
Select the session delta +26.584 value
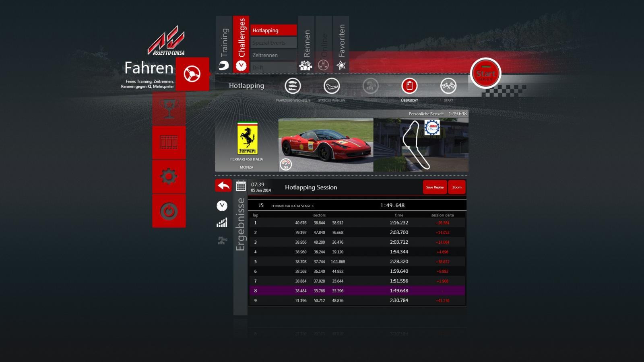coord(442,223)
